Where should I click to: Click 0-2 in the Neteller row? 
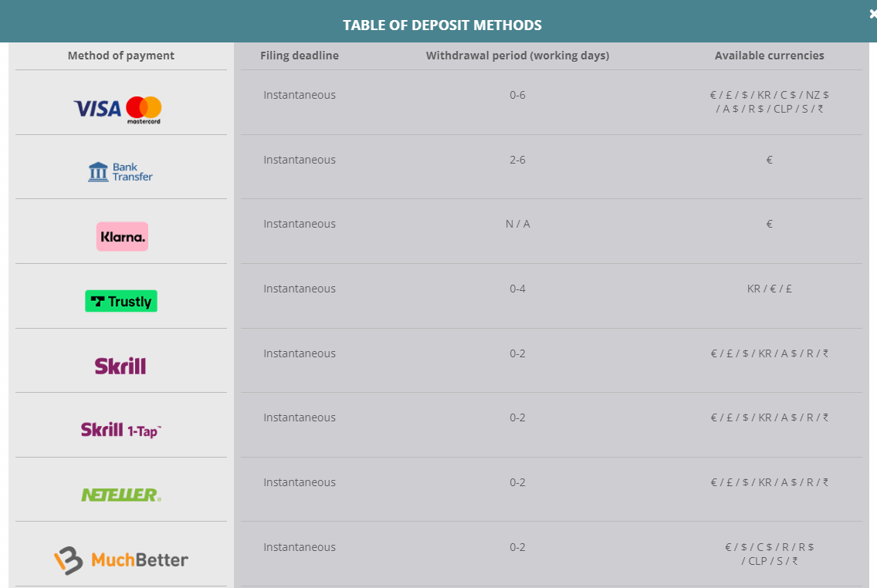pos(517,482)
